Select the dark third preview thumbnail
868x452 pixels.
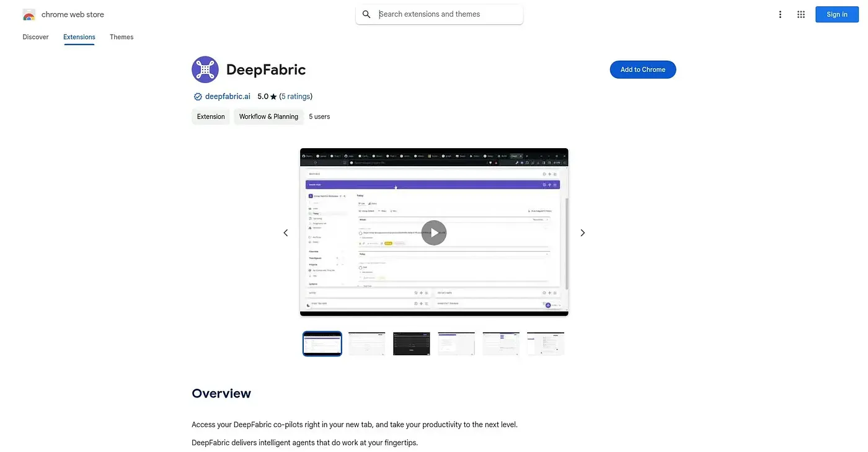(412, 343)
